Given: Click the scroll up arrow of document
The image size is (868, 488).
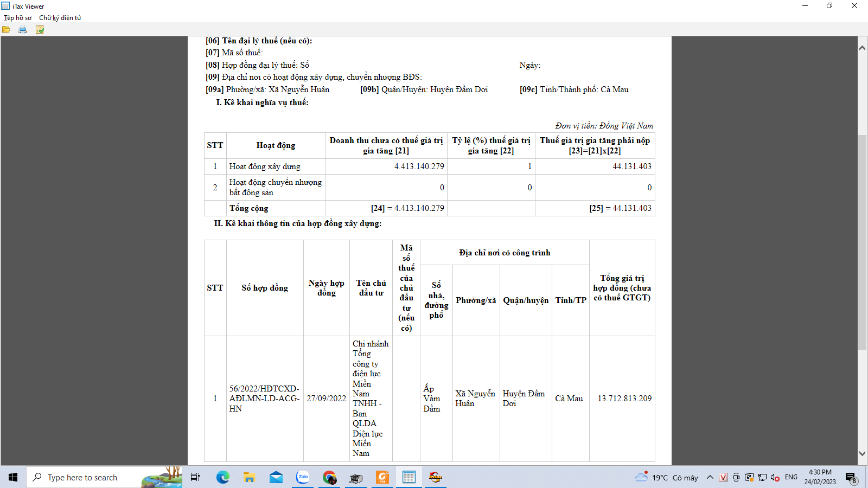Looking at the screenshot, I should point(862,48).
